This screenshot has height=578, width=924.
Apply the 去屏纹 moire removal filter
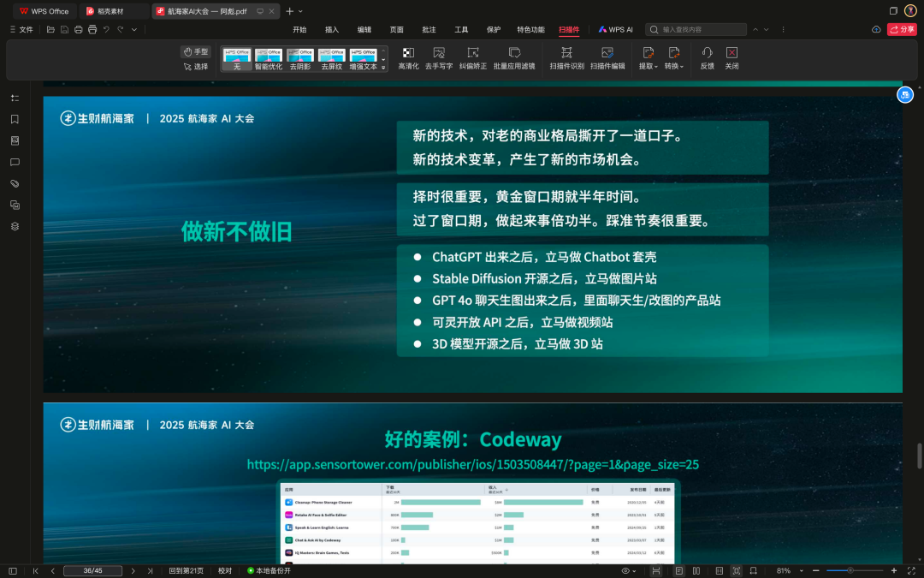coord(332,59)
